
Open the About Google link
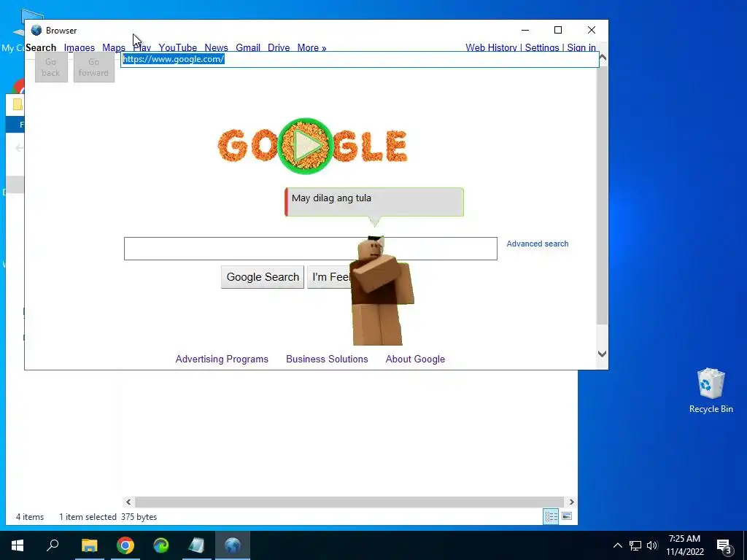pyautogui.click(x=415, y=359)
